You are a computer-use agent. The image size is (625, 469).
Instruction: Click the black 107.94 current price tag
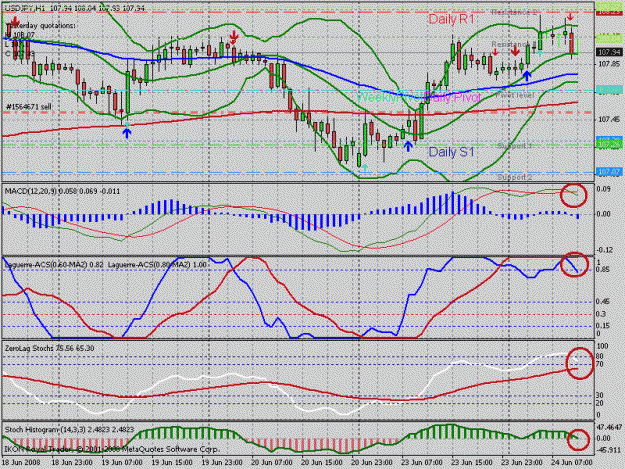tap(609, 52)
